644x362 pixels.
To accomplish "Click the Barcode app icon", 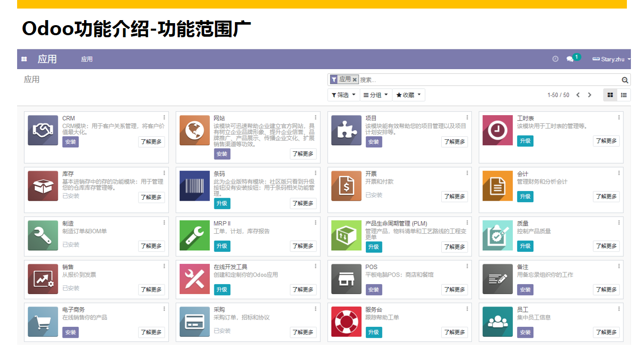I will click(195, 186).
